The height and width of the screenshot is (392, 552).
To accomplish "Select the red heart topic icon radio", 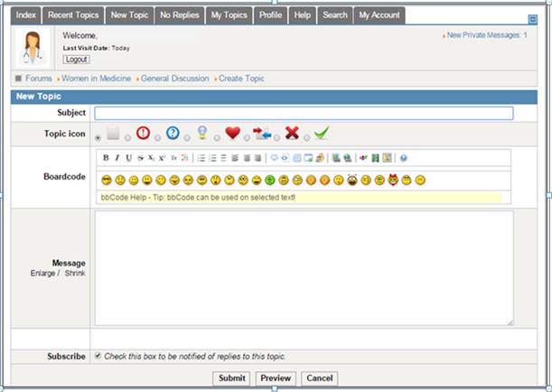I will click(217, 138).
